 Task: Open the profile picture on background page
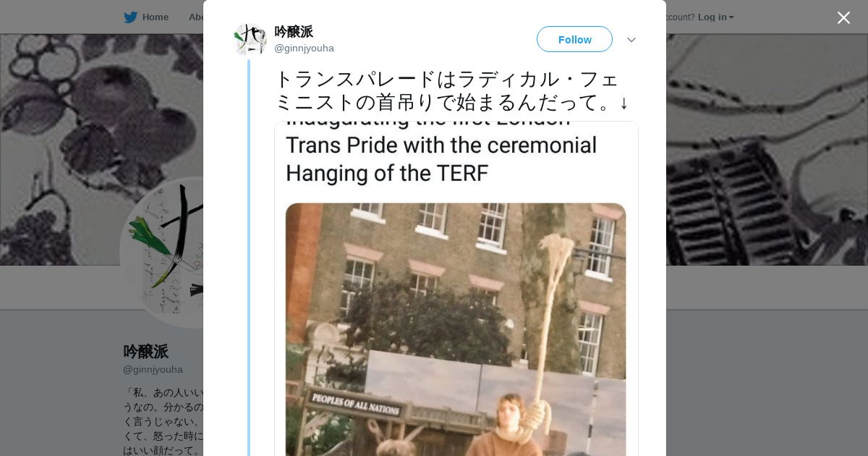pyautogui.click(x=163, y=253)
